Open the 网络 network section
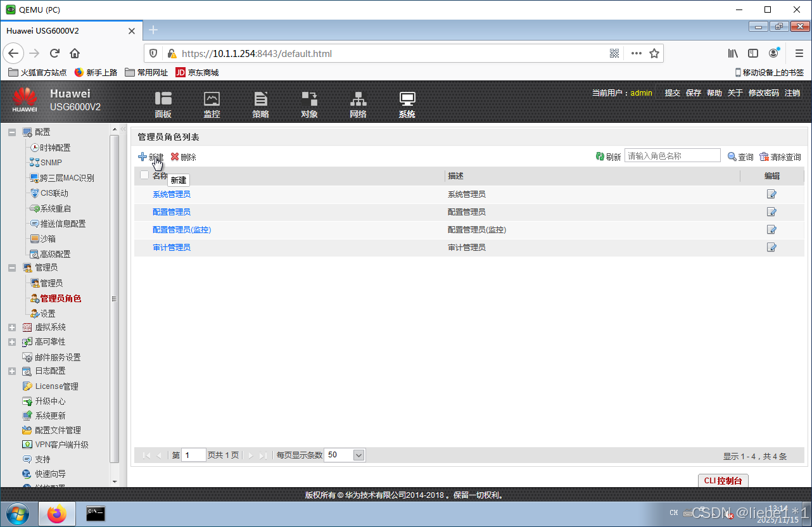The height and width of the screenshot is (527, 812). tap(358, 105)
